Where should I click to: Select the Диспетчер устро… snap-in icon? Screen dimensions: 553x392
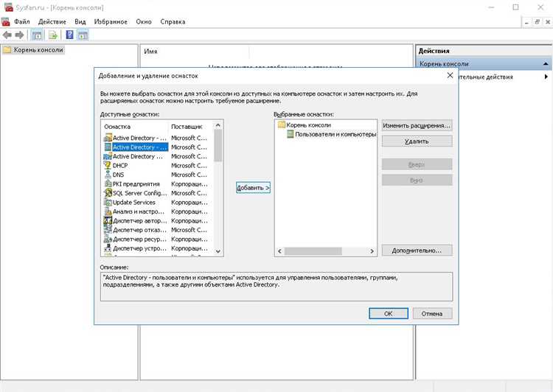(x=108, y=248)
